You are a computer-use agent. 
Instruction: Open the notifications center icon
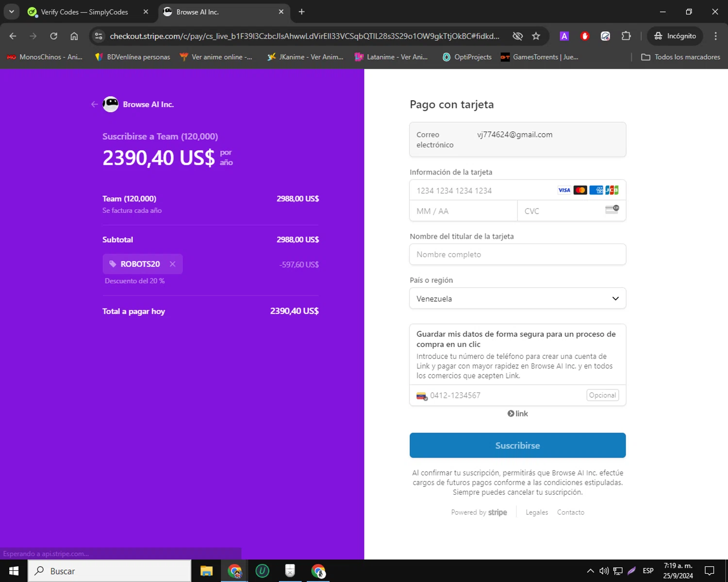(710, 571)
